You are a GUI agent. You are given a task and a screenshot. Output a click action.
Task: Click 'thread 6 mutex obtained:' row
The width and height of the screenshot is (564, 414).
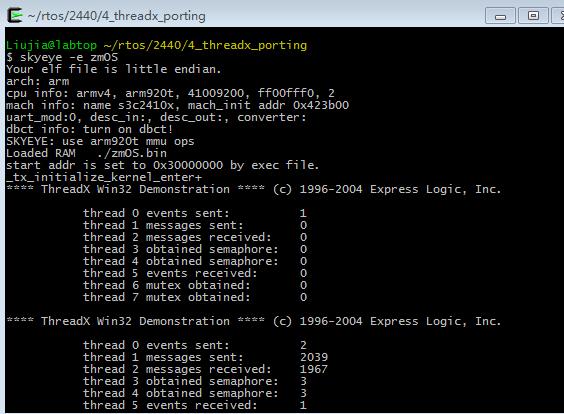point(195,285)
